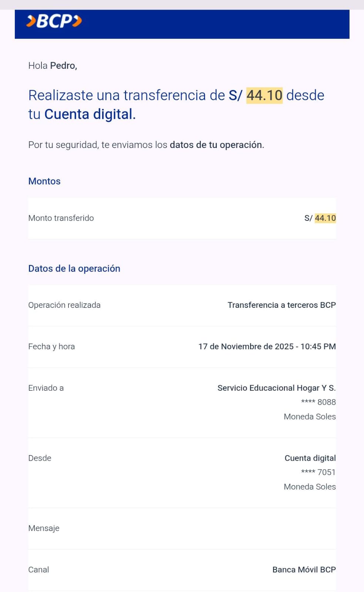Screen dimensions: 364x592
Task: Click the Datos de la operación heading
Action: [x=74, y=269]
